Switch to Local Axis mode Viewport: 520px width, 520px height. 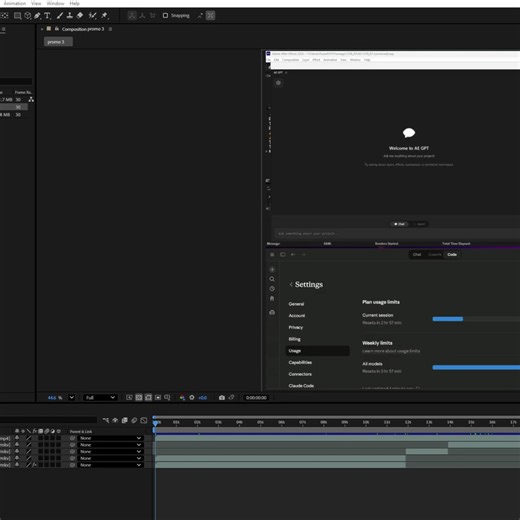click(132, 16)
